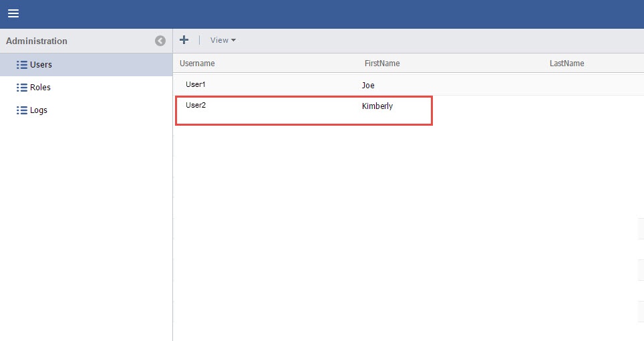Collapse the Administration side panel
Image resolution: width=644 pixels, height=341 pixels.
160,41
